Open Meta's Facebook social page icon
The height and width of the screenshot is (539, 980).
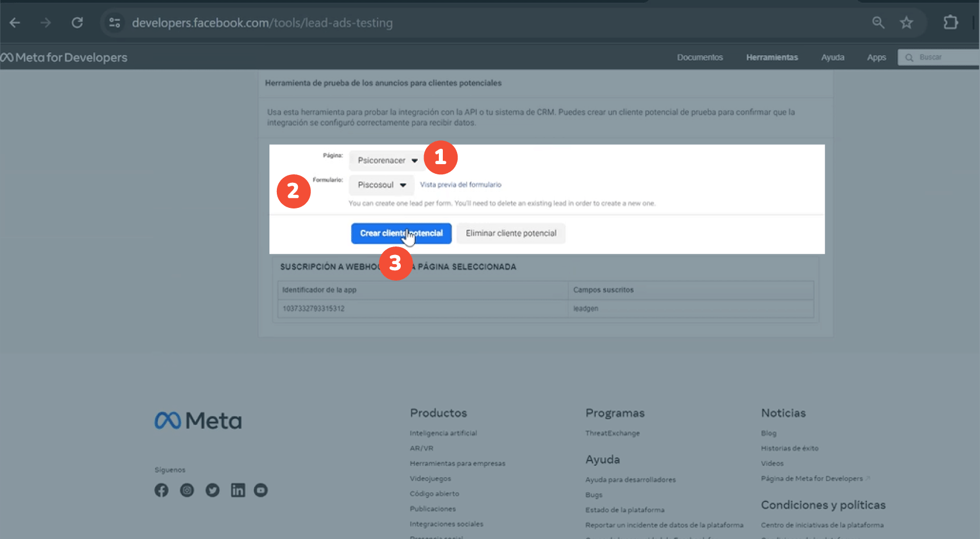pos(161,490)
